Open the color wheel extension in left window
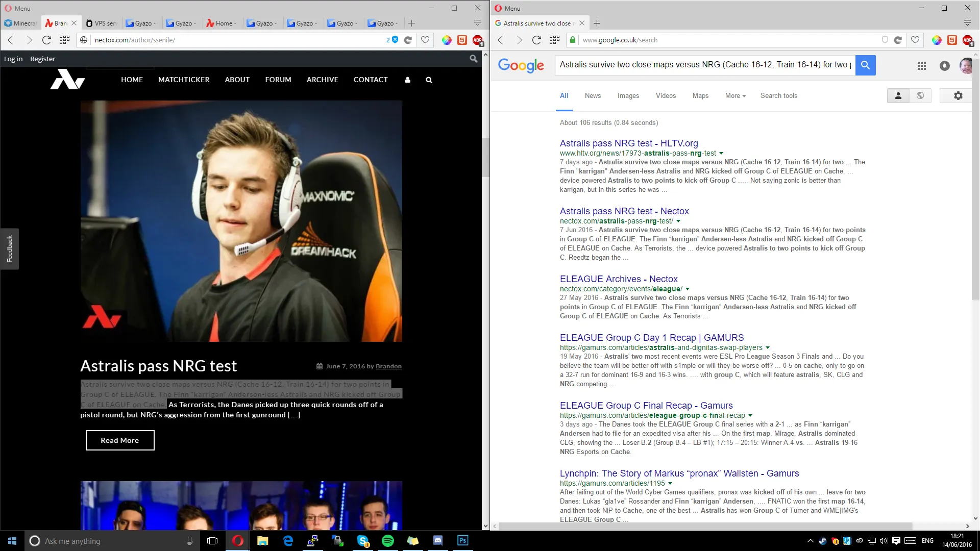980x551 pixels. [x=447, y=40]
